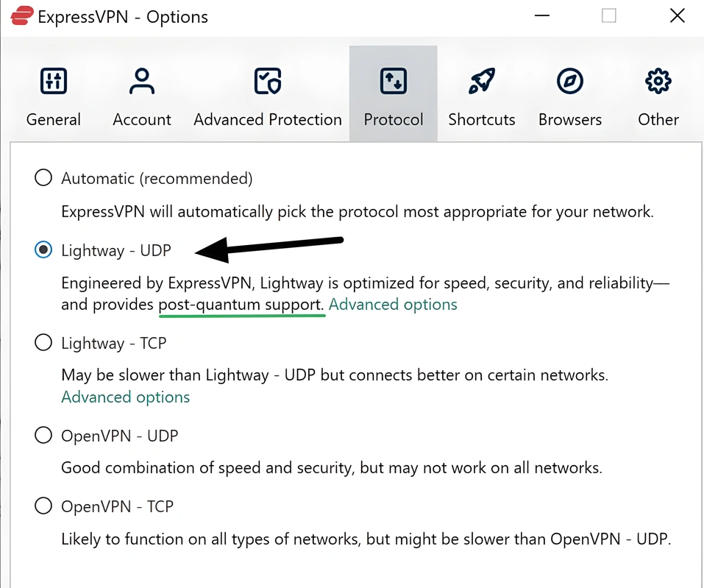Select the Lightway - TCP radio button

tap(43, 342)
